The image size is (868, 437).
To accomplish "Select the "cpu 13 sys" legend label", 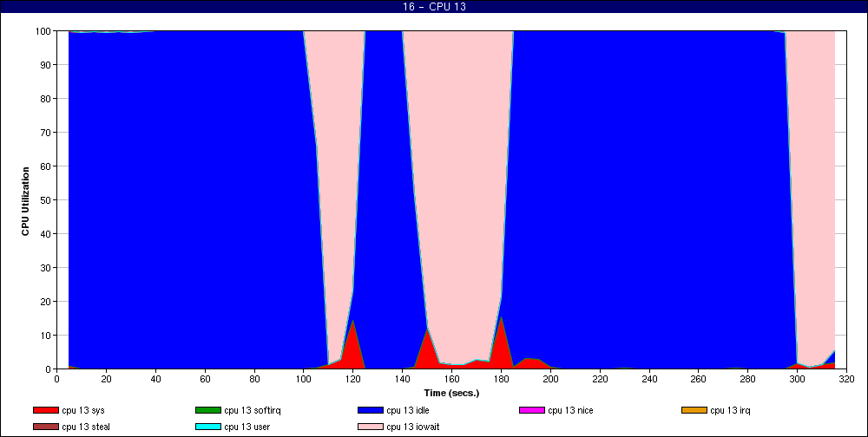I will (x=83, y=410).
